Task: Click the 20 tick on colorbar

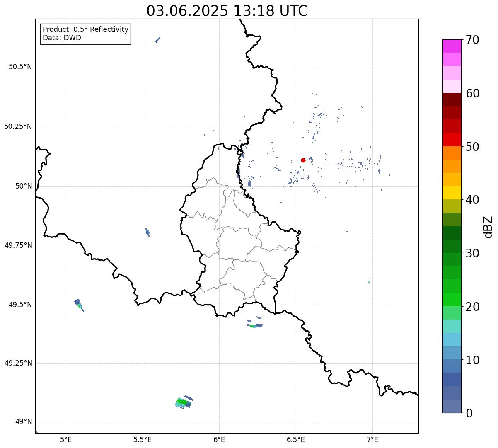Action: (x=472, y=307)
